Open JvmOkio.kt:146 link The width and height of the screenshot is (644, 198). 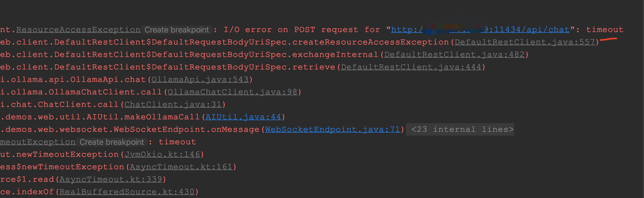coord(162,154)
